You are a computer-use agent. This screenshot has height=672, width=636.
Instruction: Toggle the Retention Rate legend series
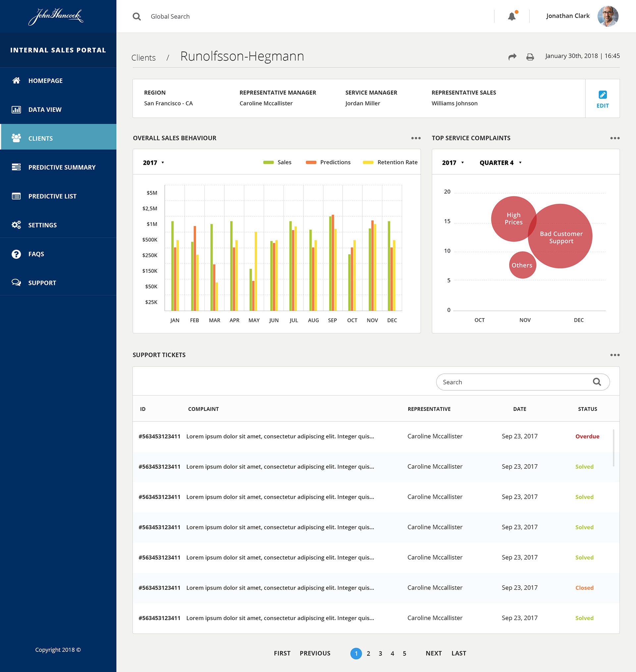[390, 162]
